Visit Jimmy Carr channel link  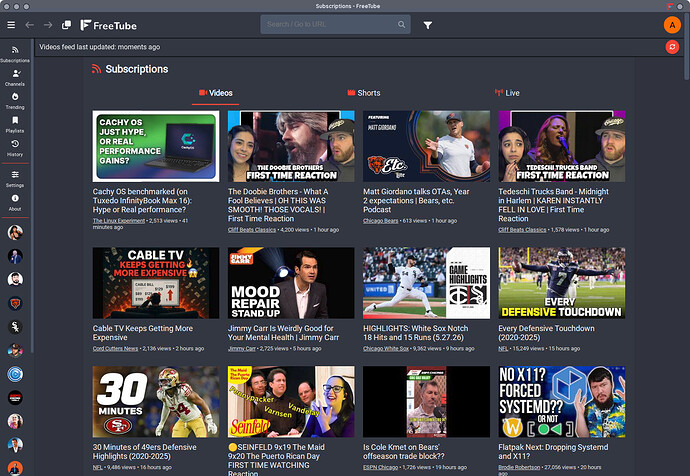(x=242, y=348)
